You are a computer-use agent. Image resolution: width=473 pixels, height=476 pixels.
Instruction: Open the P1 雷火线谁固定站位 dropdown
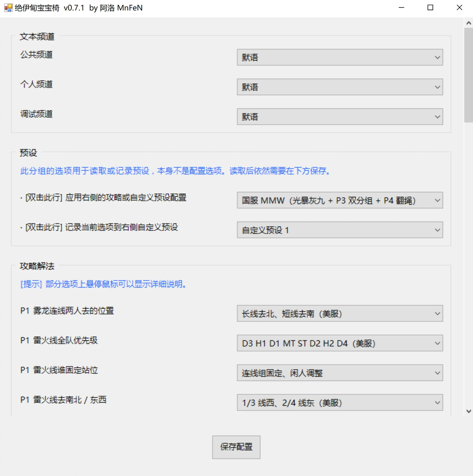click(340, 373)
